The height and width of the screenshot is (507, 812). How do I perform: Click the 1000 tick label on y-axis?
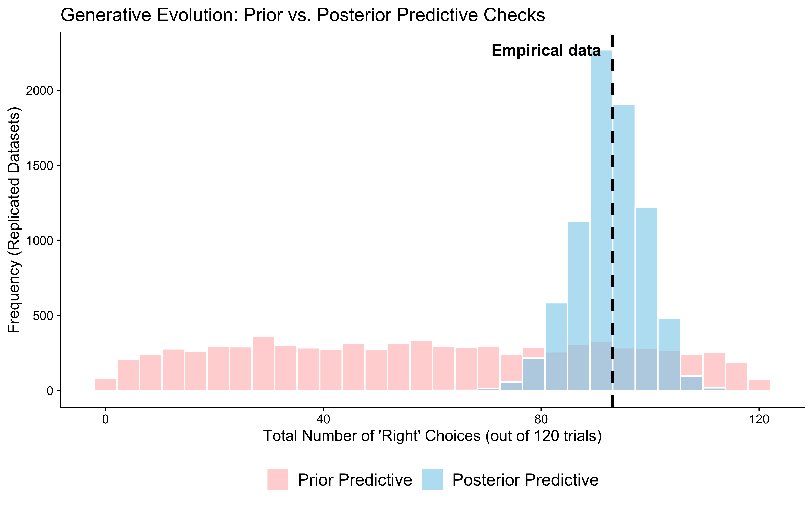[x=40, y=241]
